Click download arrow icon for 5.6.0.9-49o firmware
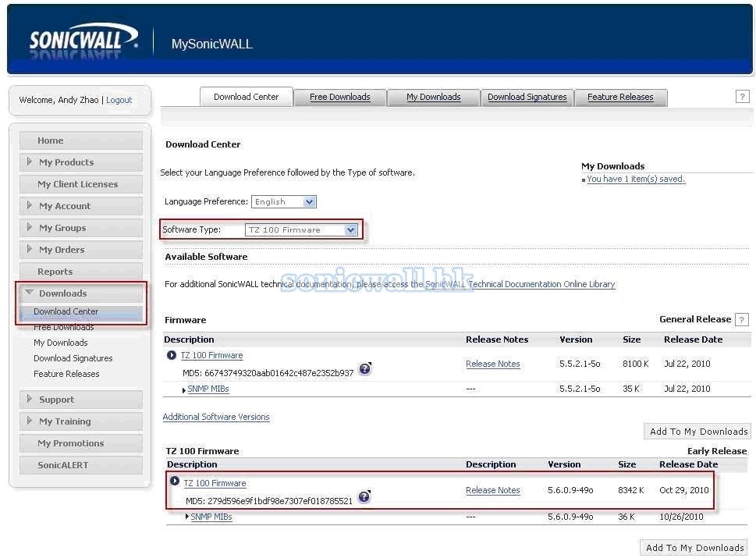The width and height of the screenshot is (756, 558). 175,482
